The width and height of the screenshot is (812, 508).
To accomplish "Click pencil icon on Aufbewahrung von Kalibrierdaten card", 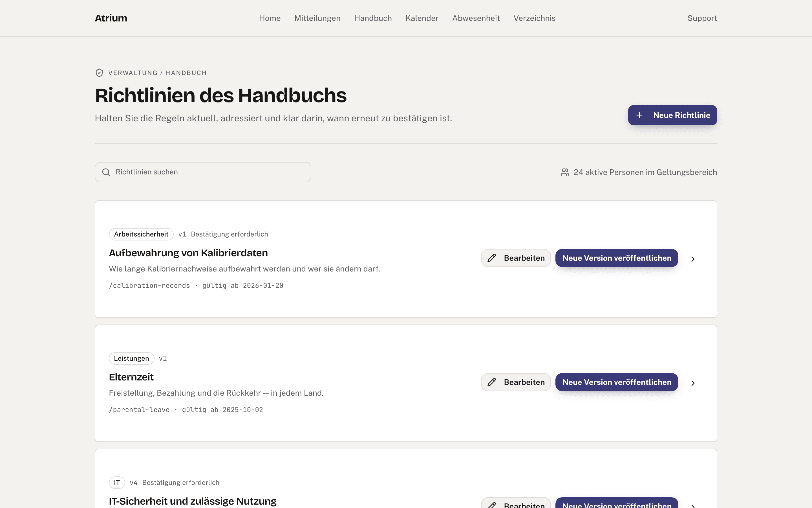I will click(x=491, y=258).
